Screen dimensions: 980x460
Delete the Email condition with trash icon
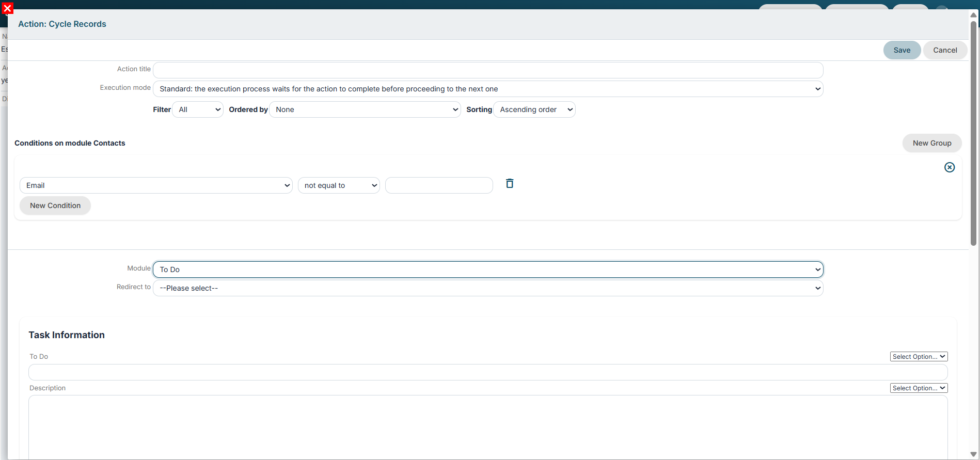click(510, 183)
